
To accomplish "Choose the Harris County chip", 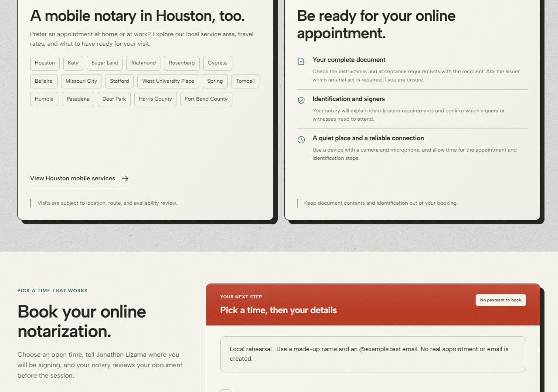I will click(156, 99).
